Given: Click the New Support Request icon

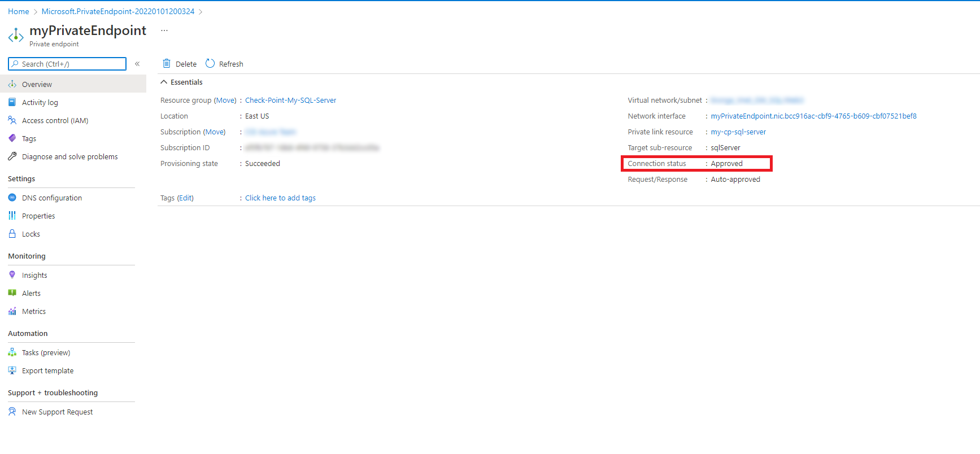Looking at the screenshot, I should 12,412.
